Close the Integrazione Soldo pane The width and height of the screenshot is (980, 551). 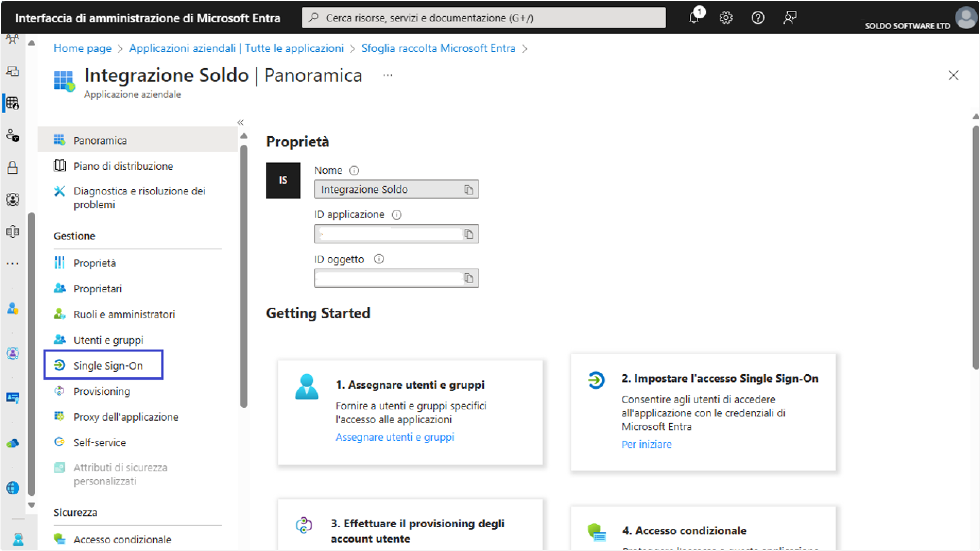[953, 75]
